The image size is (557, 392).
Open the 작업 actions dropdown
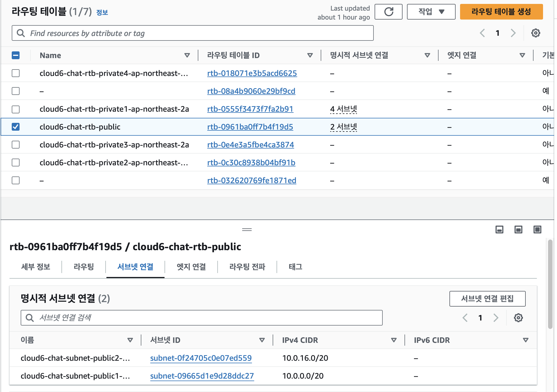click(431, 12)
